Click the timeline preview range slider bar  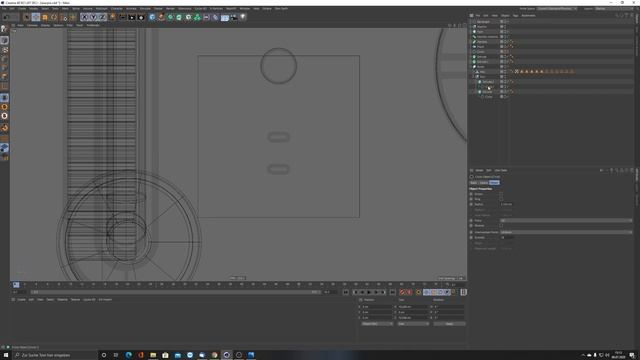[x=175, y=292]
